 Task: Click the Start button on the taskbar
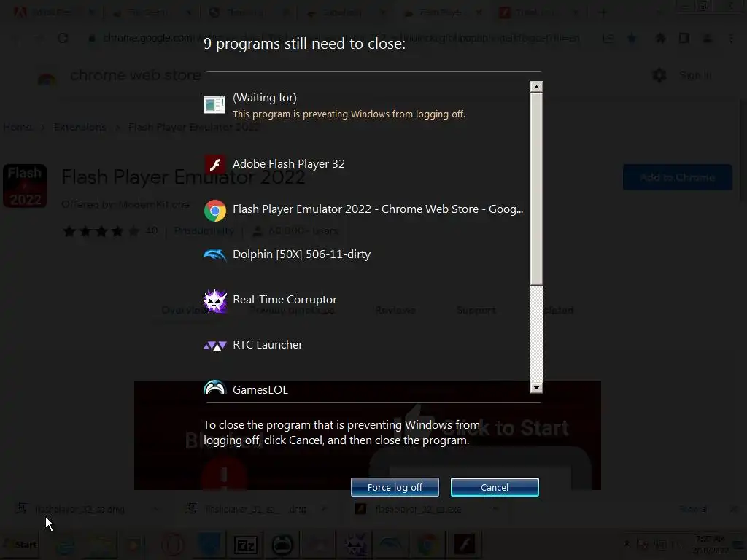click(20, 544)
